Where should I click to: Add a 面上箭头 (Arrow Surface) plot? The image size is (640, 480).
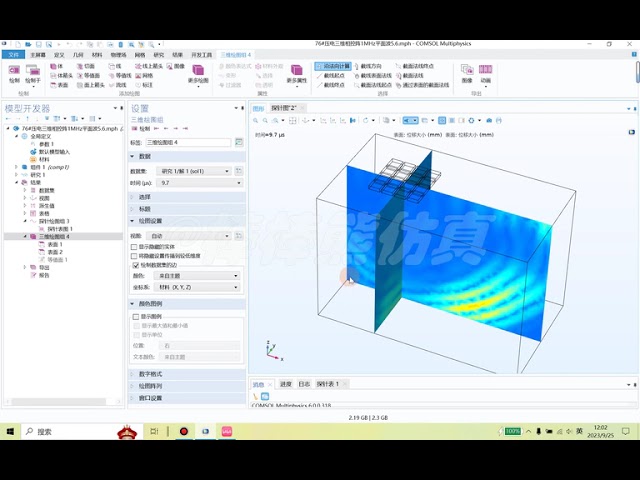[x=91, y=85]
